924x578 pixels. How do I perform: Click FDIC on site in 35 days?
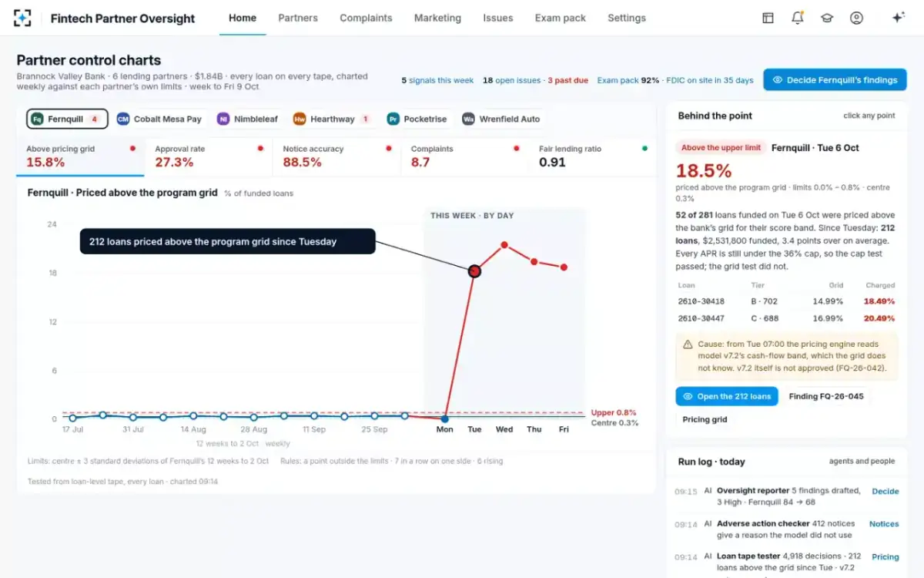[710, 80]
